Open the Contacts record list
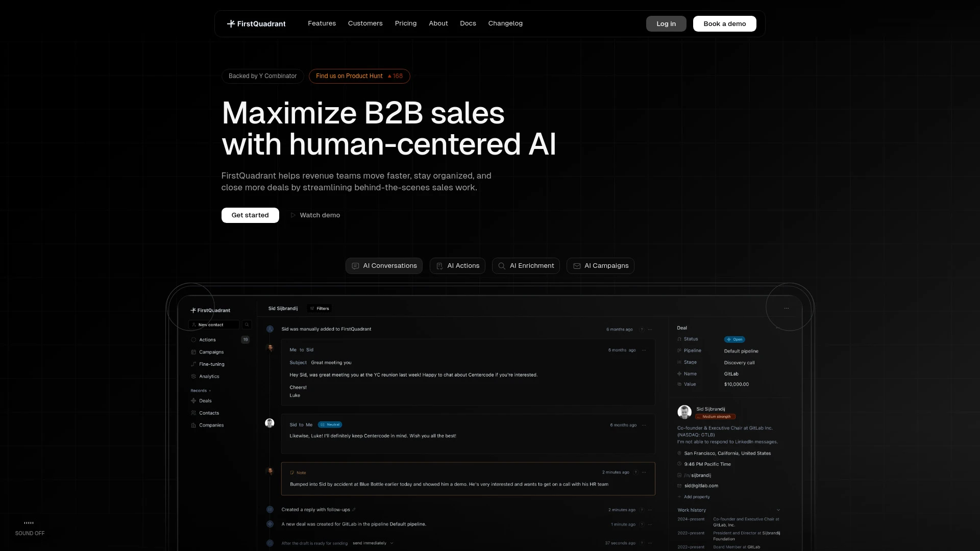The width and height of the screenshot is (980, 551). tap(209, 413)
